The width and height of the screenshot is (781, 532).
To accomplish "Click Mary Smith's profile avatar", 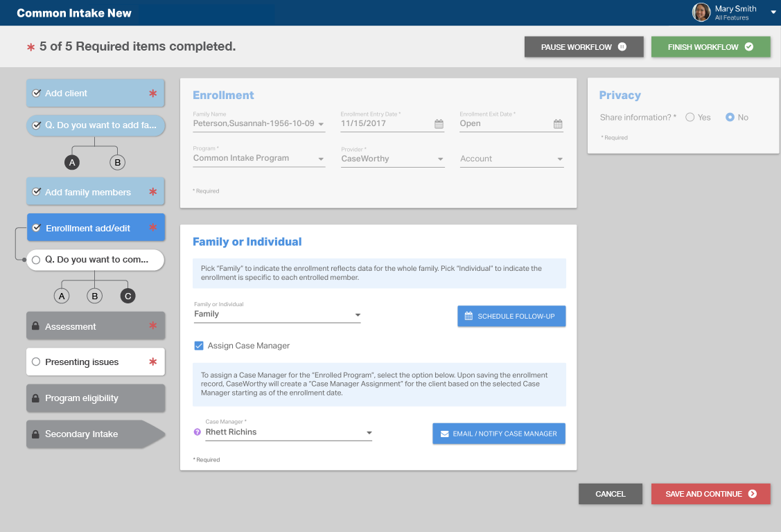I will 701,12.
